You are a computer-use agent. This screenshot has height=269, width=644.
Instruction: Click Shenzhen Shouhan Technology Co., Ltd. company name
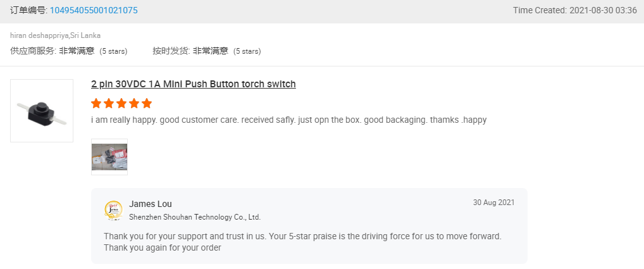tap(195, 217)
